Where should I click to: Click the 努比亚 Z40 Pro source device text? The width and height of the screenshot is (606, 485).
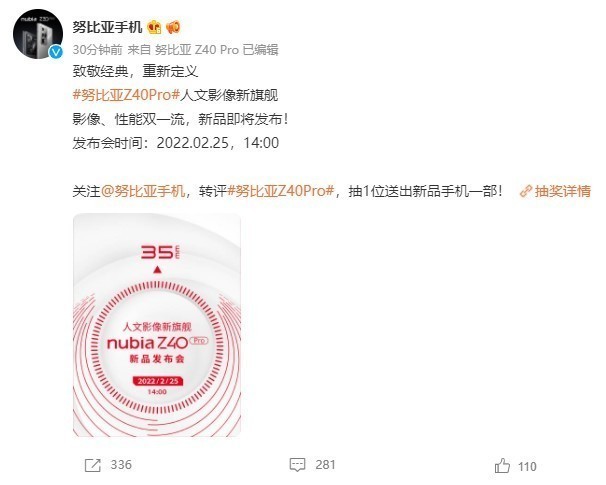[x=197, y=50]
